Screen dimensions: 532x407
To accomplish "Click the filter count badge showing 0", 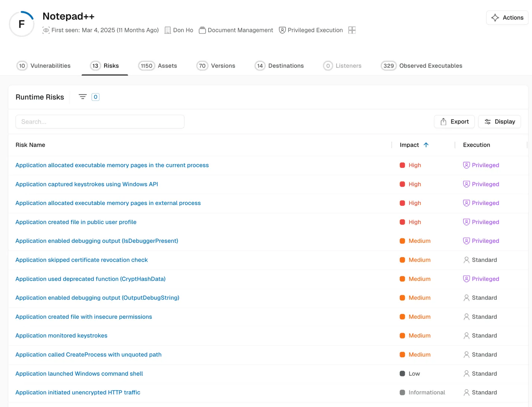I will [96, 97].
